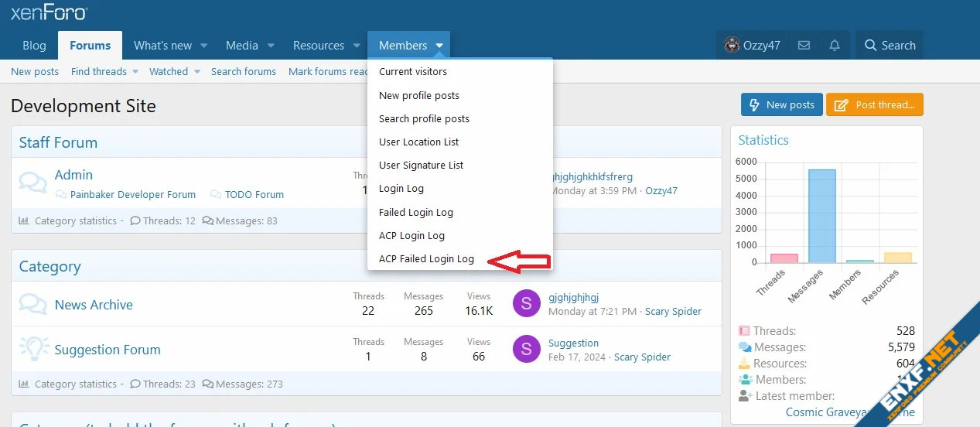
Task: Expand the Media dropdown arrow
Action: [271, 46]
